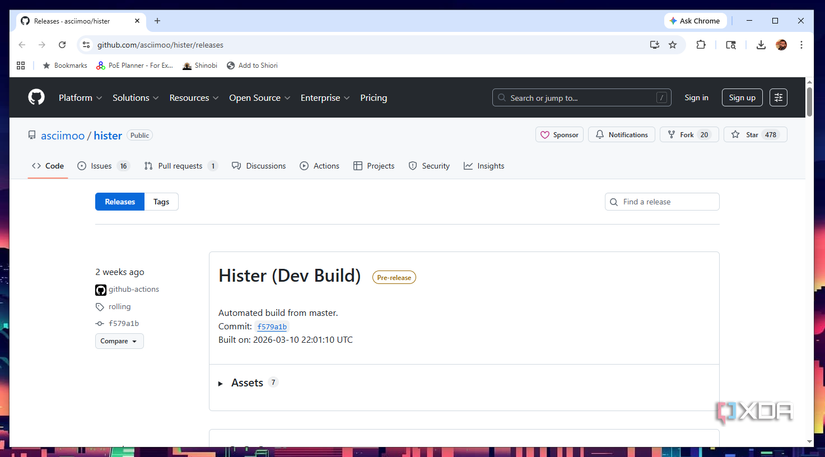Open the Pull requests tab
The height and width of the screenshot is (457, 825).
click(180, 166)
